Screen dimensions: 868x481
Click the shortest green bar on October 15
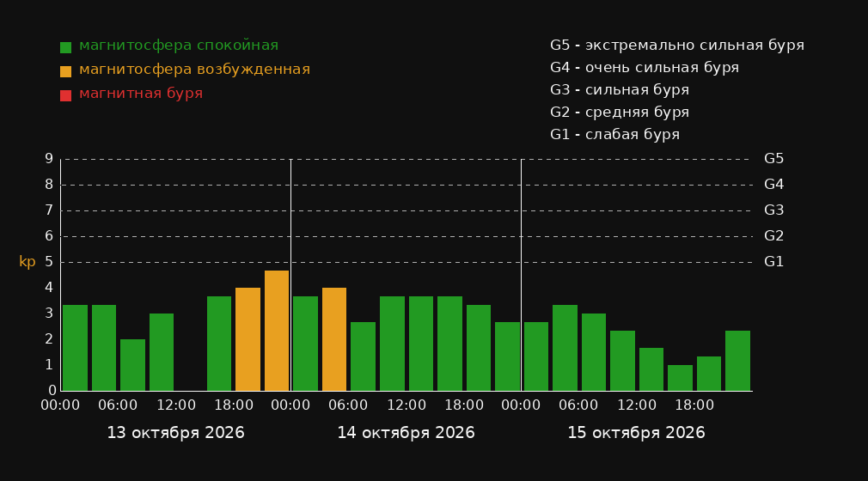681,378
